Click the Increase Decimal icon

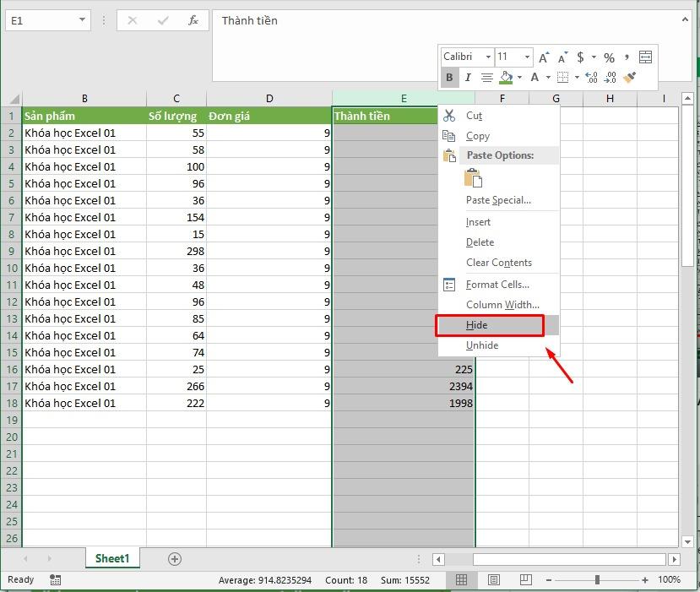[x=591, y=76]
